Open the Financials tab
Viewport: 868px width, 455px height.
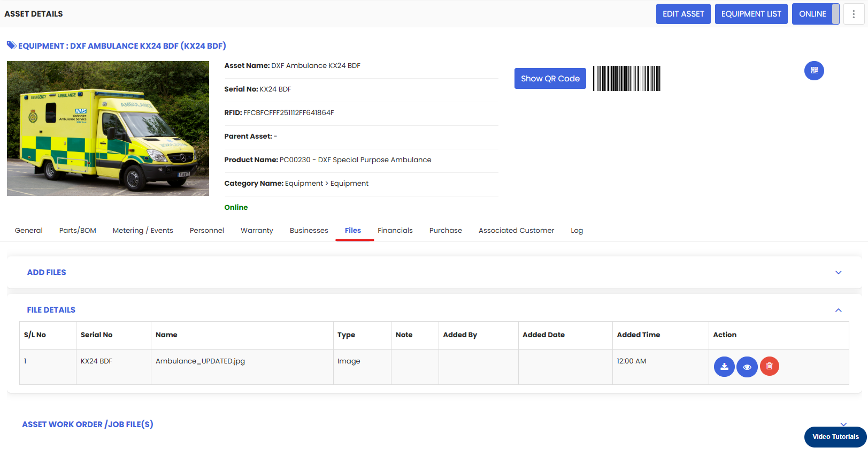click(x=395, y=230)
